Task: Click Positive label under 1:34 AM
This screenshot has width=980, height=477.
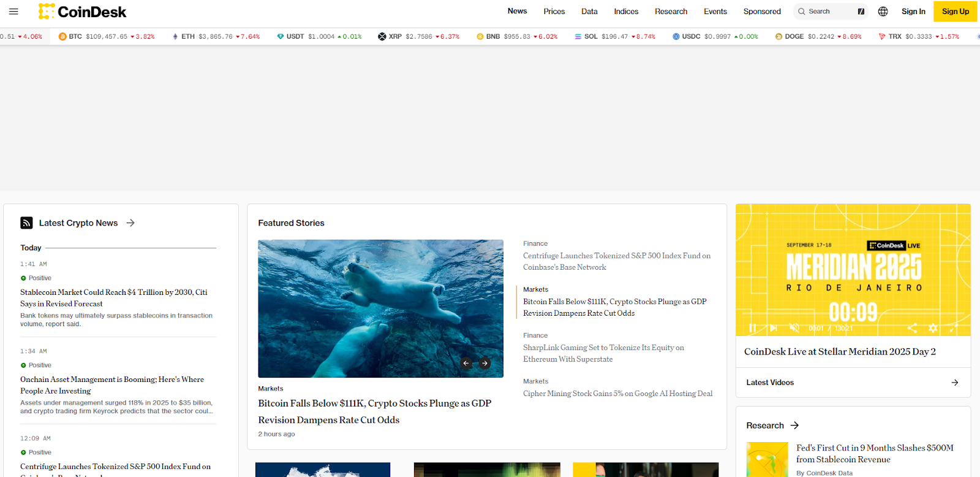Action: point(40,365)
